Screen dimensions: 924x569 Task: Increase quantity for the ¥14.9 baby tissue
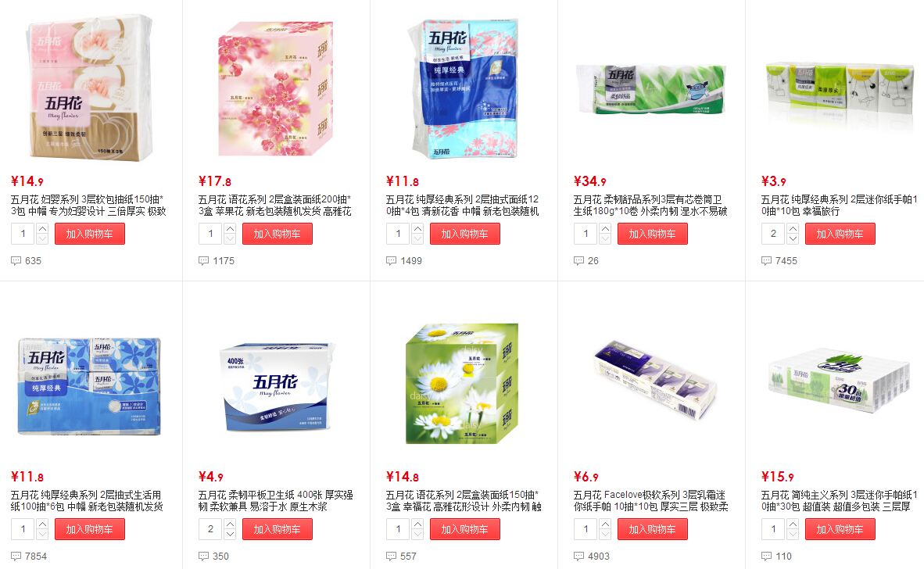pyautogui.click(x=42, y=228)
